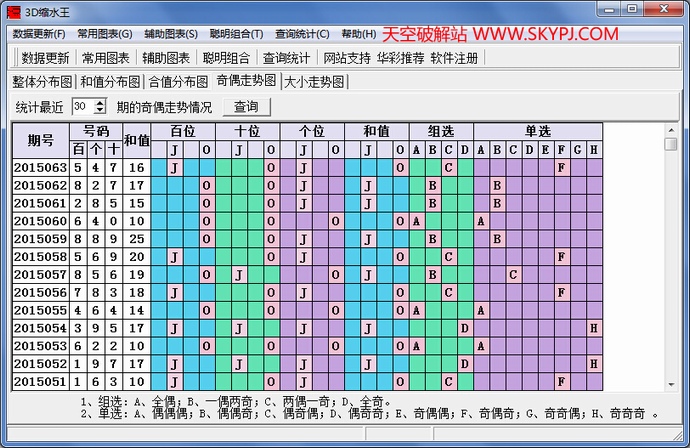690x448 pixels.
Task: Select the row for period 2015063
Action: (40, 167)
